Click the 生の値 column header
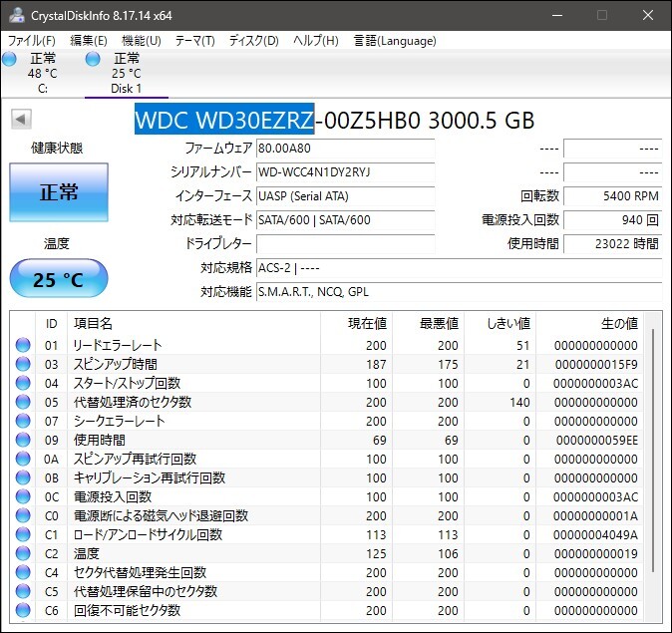Viewport: 672px width, 633px height. click(x=589, y=324)
